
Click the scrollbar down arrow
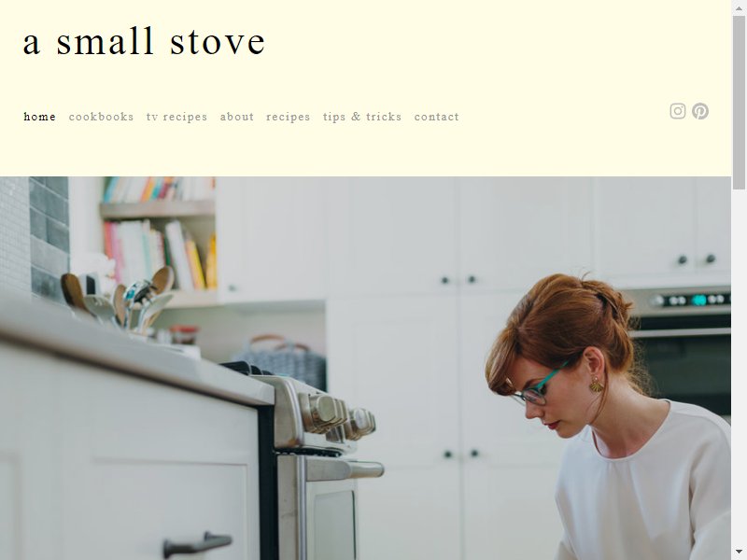click(x=739, y=552)
